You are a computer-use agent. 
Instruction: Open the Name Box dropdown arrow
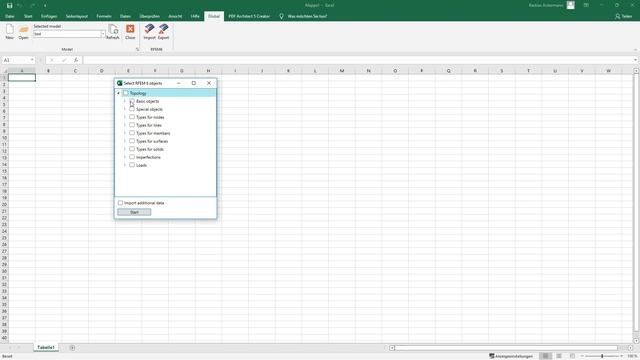click(x=32, y=60)
